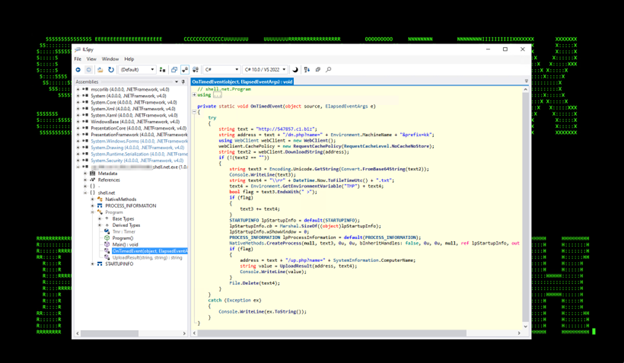Select the OnTimedEvent document tab
This screenshot has height=363, width=624.
pyautogui.click(x=242, y=82)
